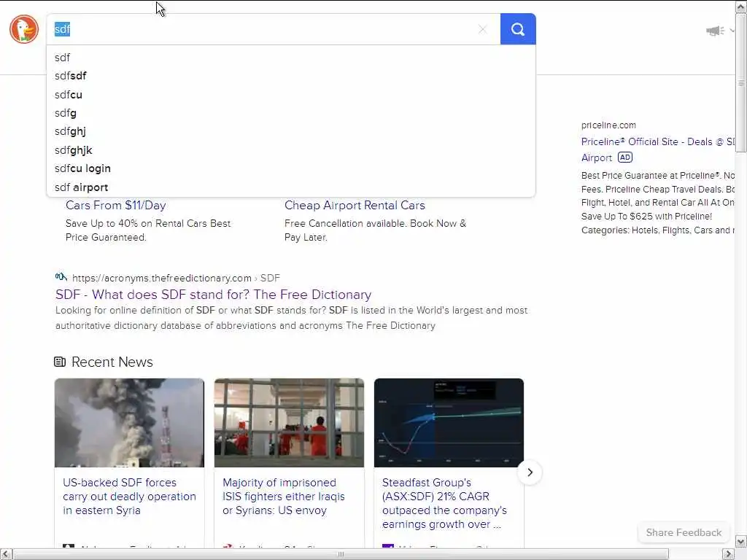This screenshot has width=747, height=560.
Task: Pick the 'sdfcu login' suggestion
Action: pos(291,168)
